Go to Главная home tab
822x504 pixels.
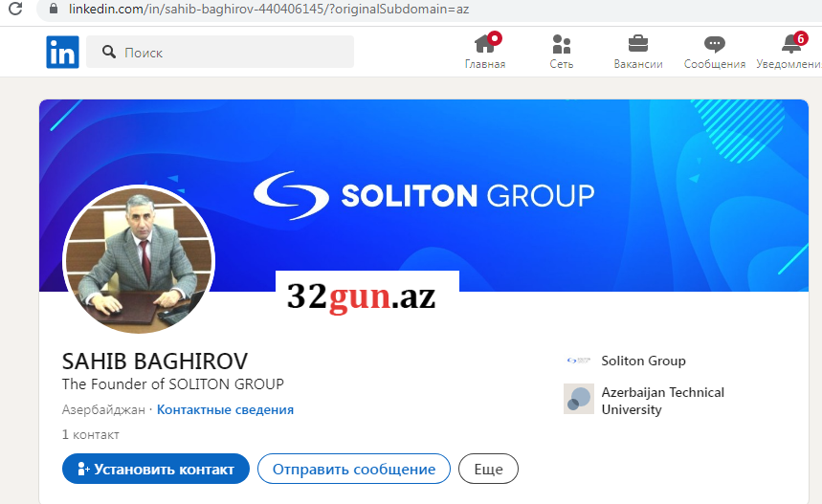pyautogui.click(x=485, y=52)
